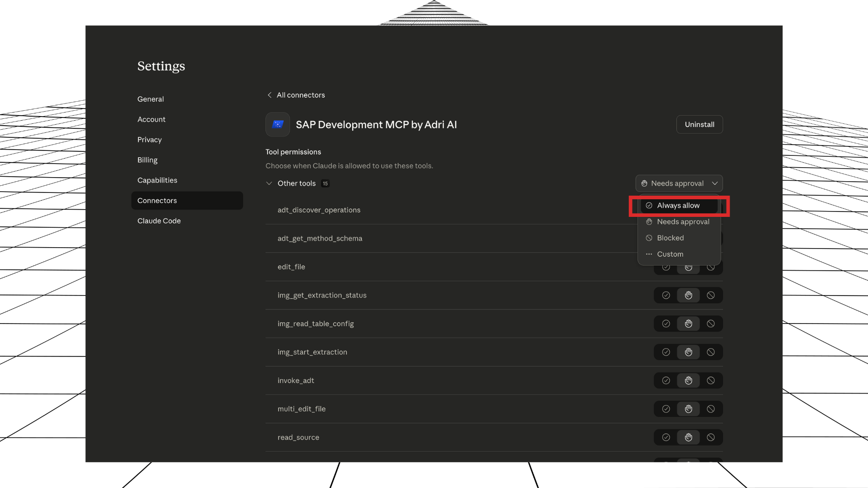Toggle blocked state for img_get_extraction_status
The width and height of the screenshot is (868, 488).
(x=711, y=295)
